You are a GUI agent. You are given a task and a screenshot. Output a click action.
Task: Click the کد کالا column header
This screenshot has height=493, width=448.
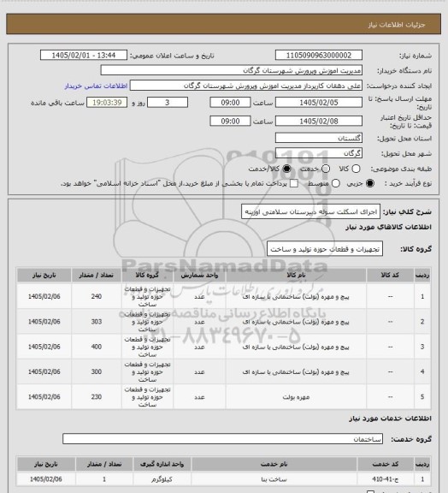[390, 275]
